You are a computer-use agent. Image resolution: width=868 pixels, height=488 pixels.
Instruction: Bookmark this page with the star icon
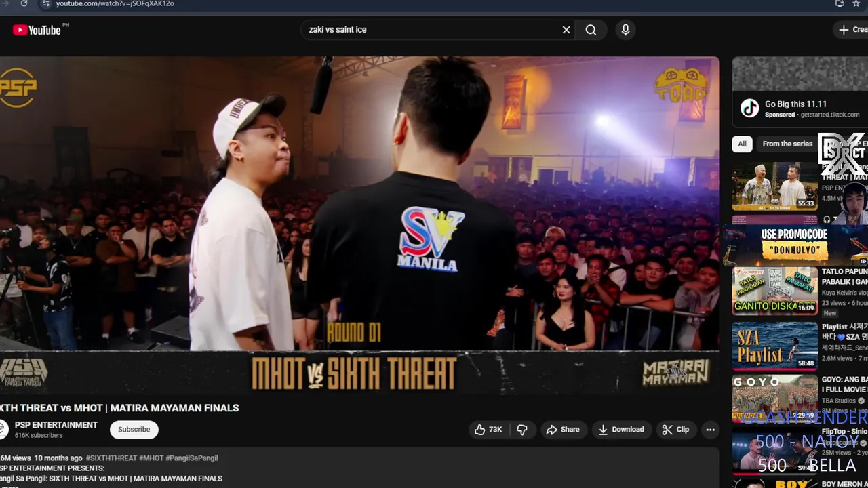coord(856,3)
